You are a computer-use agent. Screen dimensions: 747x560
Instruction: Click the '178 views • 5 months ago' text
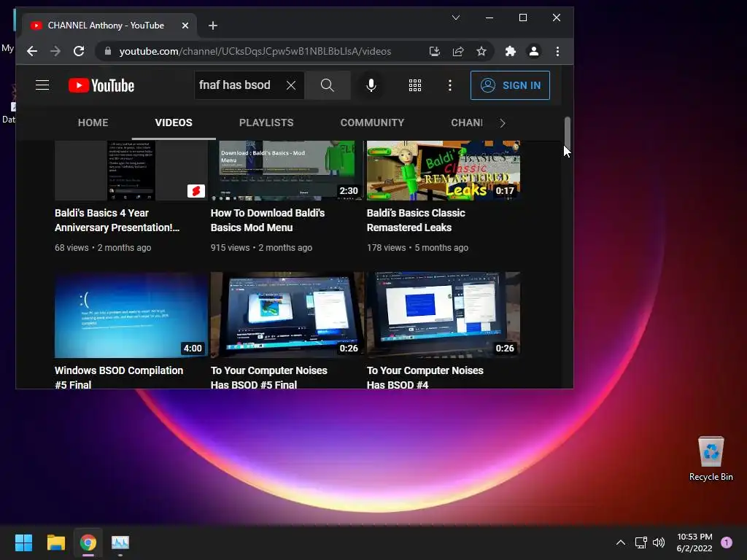(418, 248)
